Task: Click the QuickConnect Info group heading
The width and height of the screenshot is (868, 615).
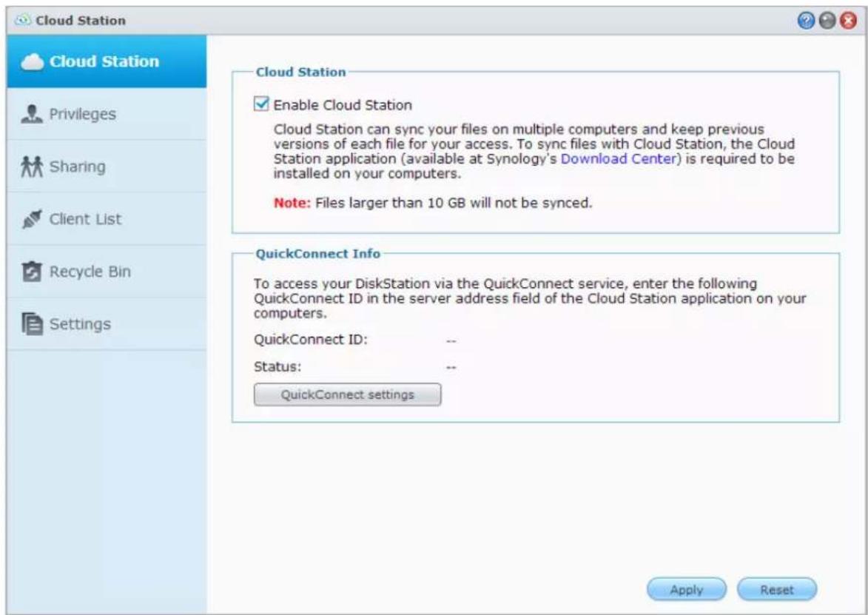Action: (317, 254)
